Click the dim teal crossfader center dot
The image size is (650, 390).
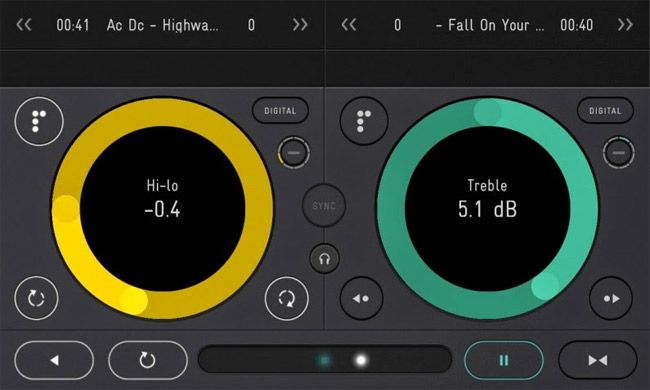click(x=325, y=360)
